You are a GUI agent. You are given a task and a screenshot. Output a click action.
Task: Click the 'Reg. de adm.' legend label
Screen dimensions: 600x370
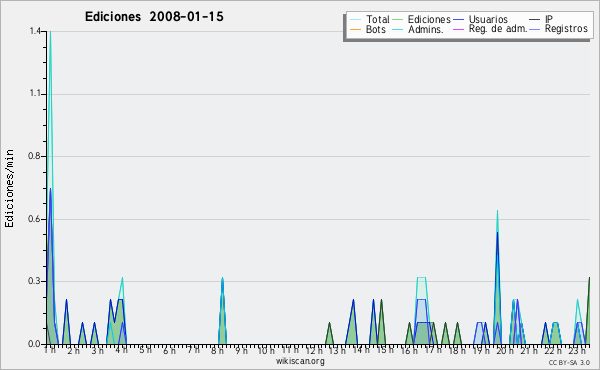(498, 29)
